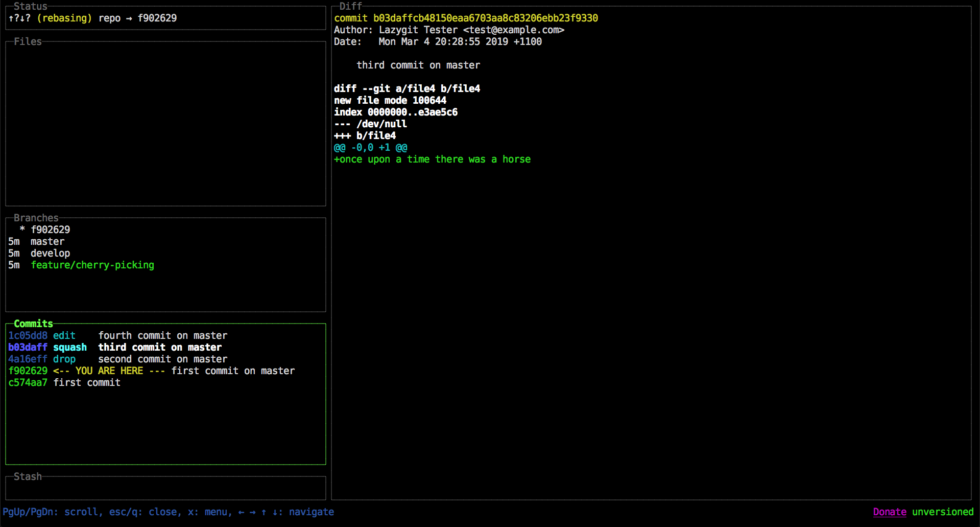This screenshot has width=980, height=527.
Task: Click the 'new file mode 100644' line
Action: [x=390, y=100]
